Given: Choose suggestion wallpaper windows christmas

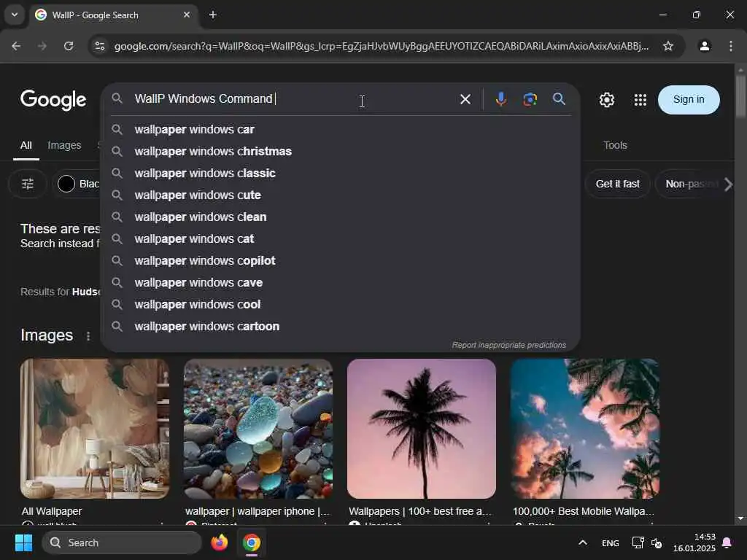Looking at the screenshot, I should pyautogui.click(x=340, y=152).
